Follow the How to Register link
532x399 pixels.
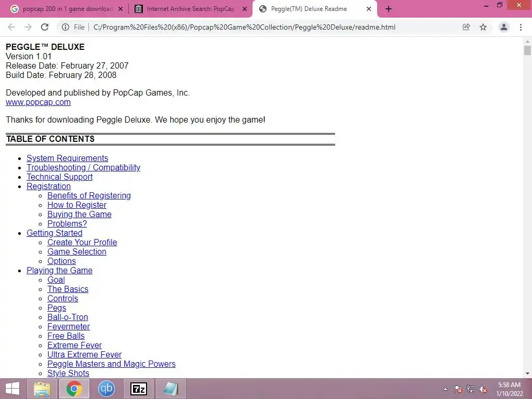[x=77, y=205]
